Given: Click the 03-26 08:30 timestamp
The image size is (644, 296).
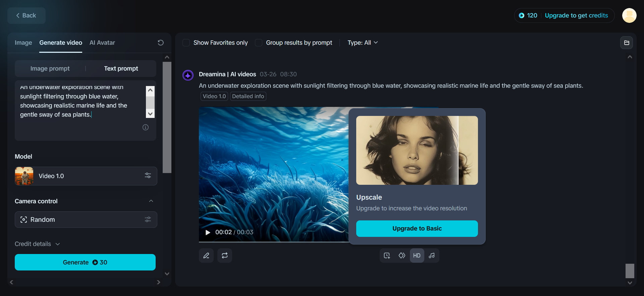Looking at the screenshot, I should 278,74.
